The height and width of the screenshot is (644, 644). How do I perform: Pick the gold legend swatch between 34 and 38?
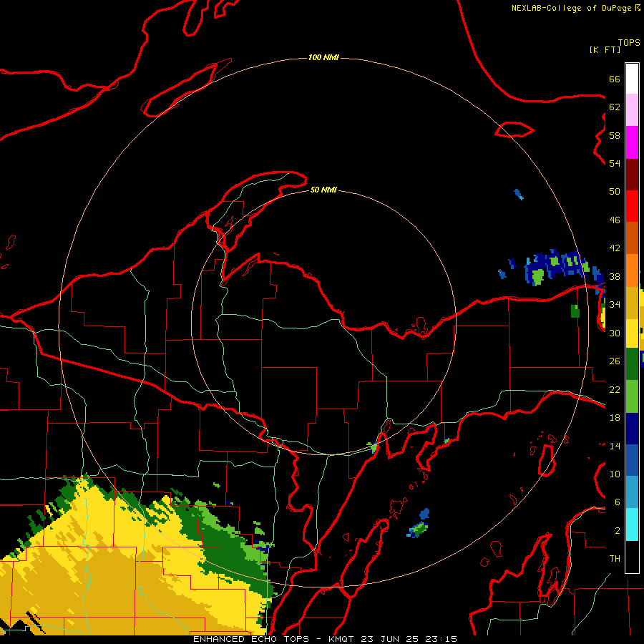[x=632, y=303]
